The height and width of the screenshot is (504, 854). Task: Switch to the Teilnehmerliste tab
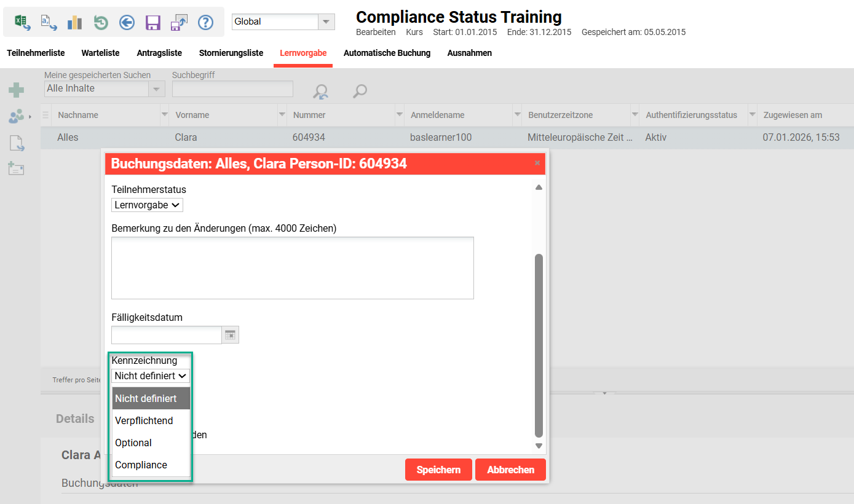point(36,53)
